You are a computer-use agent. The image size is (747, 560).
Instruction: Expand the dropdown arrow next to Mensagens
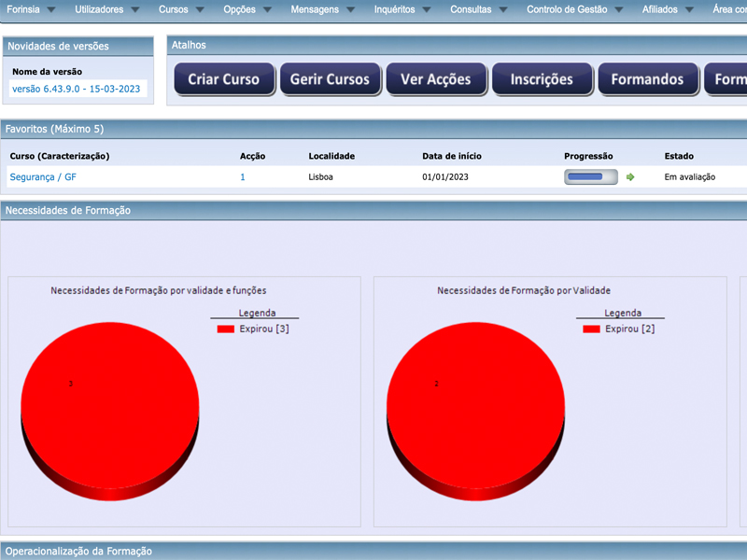(x=350, y=10)
